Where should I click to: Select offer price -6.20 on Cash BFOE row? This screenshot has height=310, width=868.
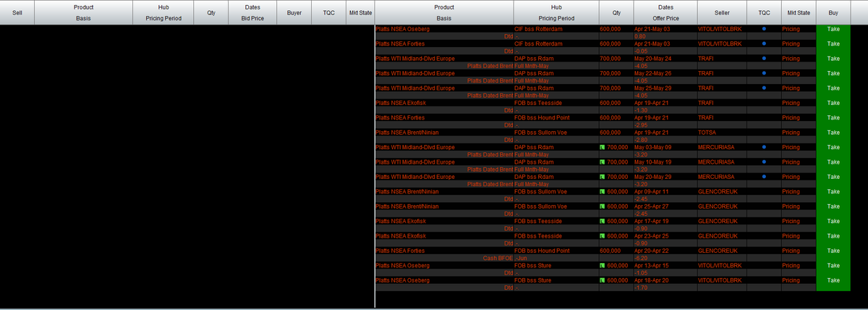[x=640, y=258]
